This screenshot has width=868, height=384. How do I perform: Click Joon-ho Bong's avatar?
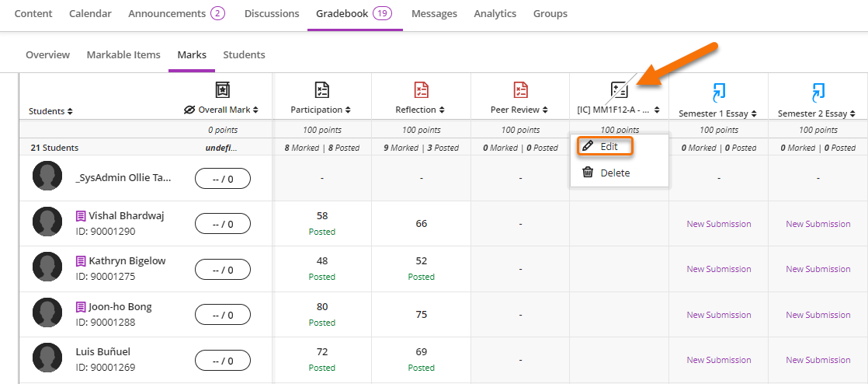tap(47, 314)
